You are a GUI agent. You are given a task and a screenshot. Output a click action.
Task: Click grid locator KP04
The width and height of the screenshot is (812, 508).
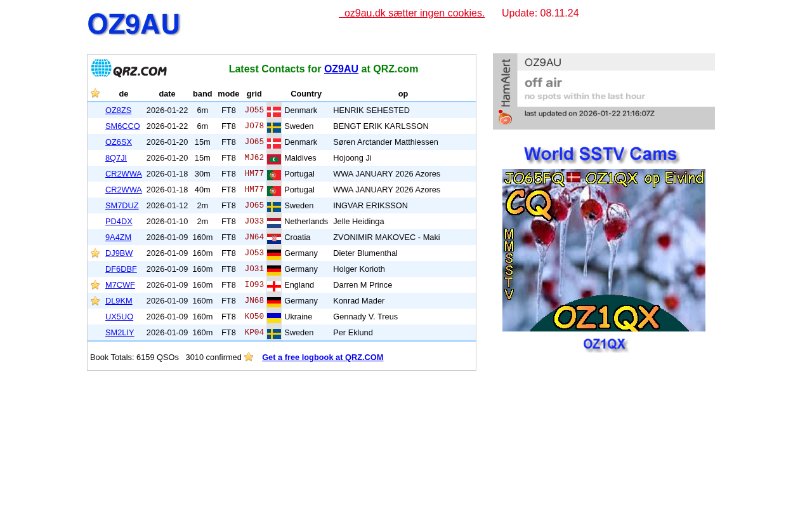(254, 333)
